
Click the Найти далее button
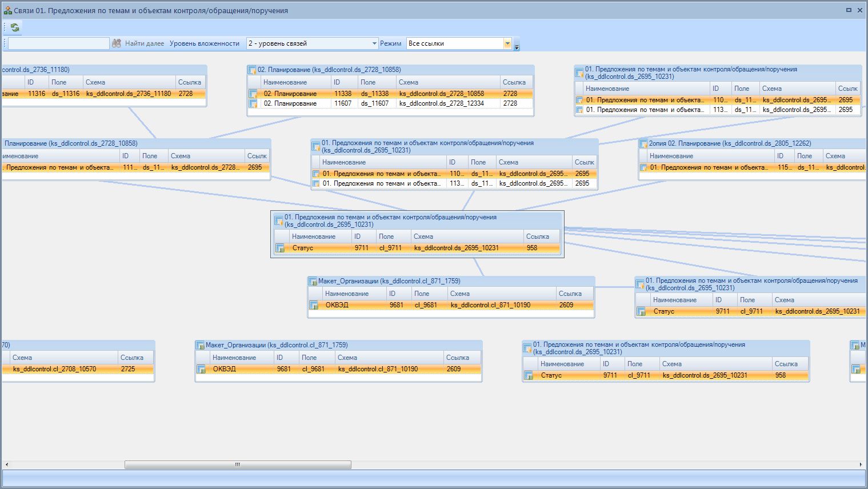pos(144,43)
